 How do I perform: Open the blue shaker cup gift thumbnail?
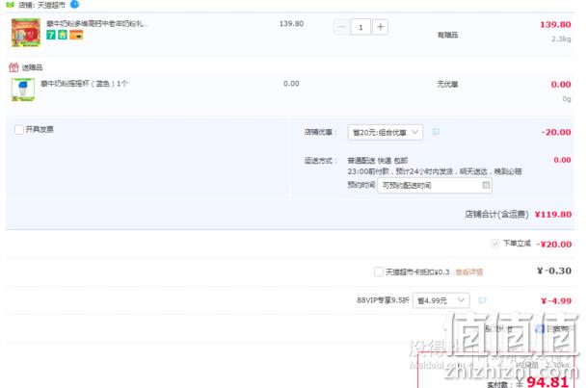tap(23, 90)
